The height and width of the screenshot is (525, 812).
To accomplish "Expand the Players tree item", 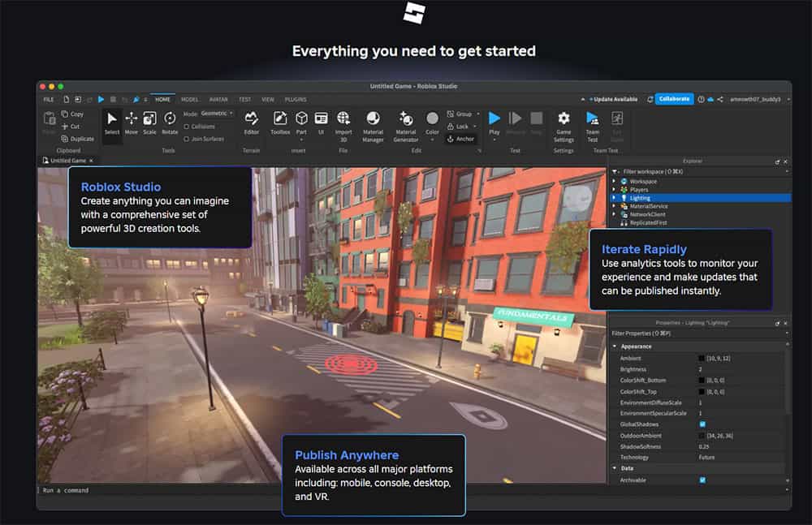I will pos(614,190).
